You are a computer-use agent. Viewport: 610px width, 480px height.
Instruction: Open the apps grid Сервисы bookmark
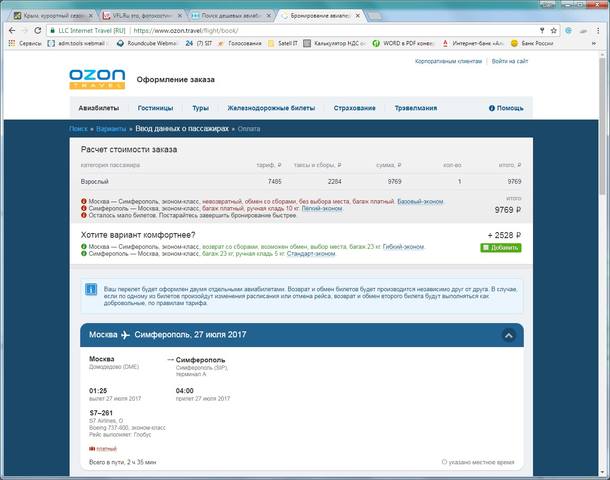coord(25,43)
